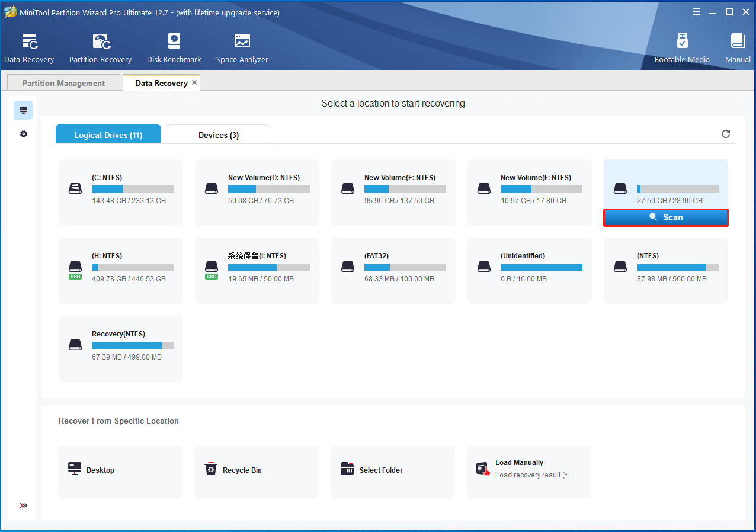Click the Recycle Bin icon
Screen dimensions: 756x532
point(211,469)
